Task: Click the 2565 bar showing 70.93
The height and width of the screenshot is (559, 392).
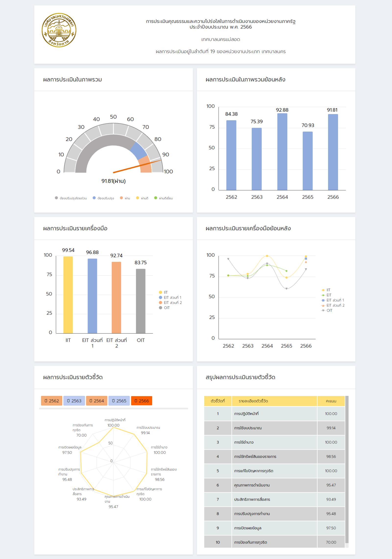Action: pos(307,161)
